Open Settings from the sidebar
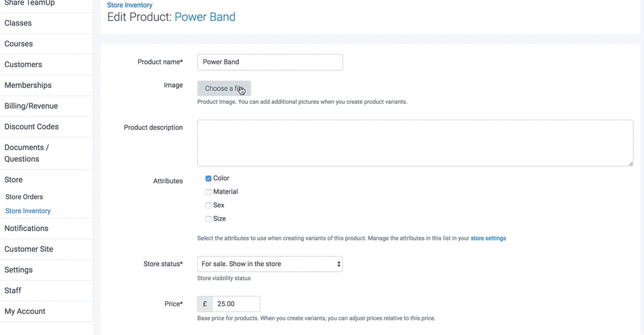This screenshot has width=644, height=335. click(19, 270)
